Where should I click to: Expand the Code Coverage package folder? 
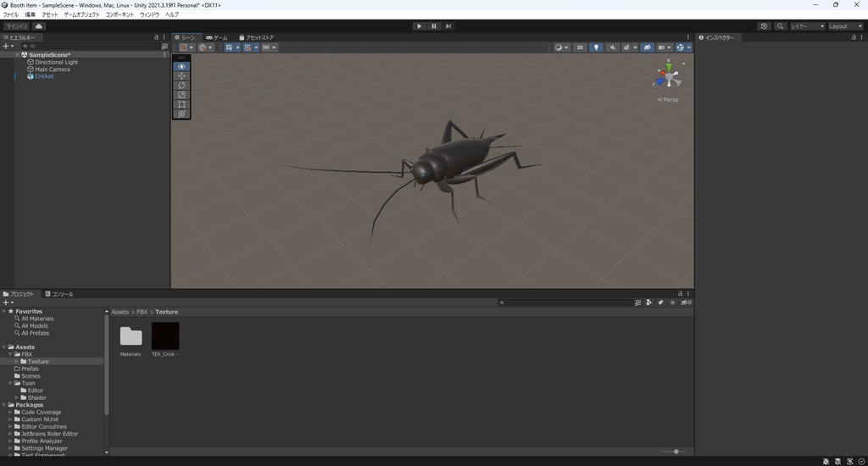click(10, 413)
